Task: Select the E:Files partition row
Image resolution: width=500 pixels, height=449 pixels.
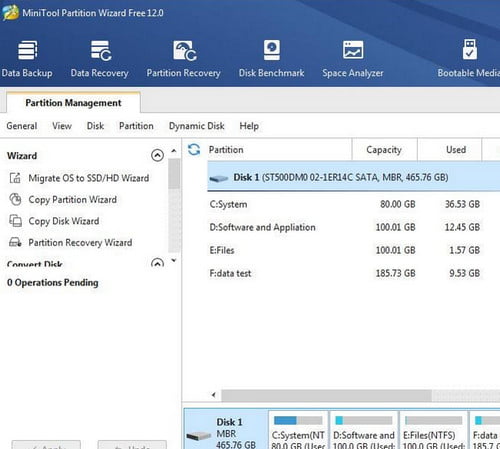Action: [354, 250]
